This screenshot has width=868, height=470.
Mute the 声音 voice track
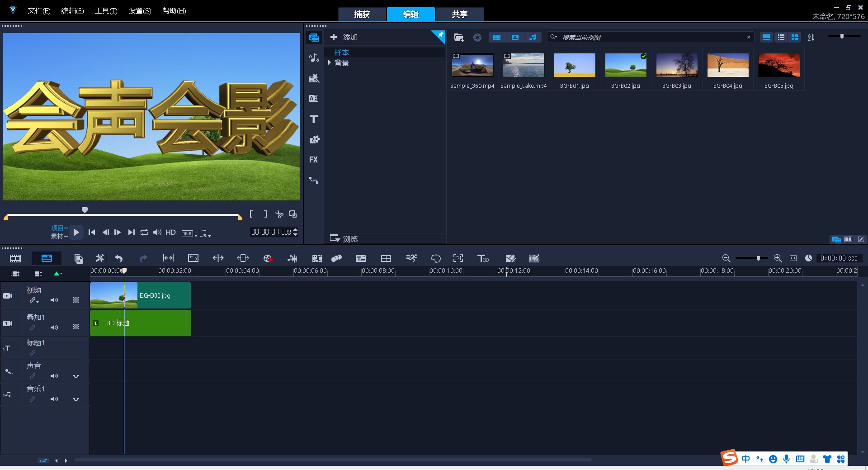(x=54, y=376)
